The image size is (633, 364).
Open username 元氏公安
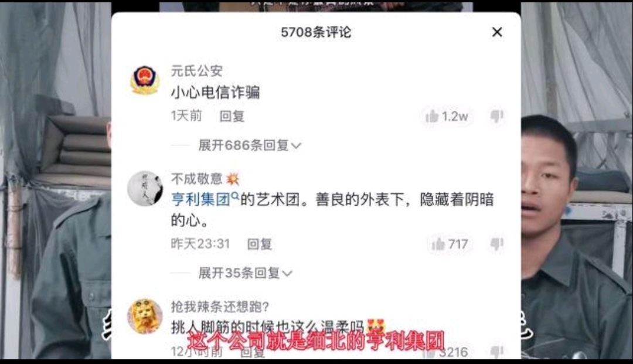click(197, 70)
